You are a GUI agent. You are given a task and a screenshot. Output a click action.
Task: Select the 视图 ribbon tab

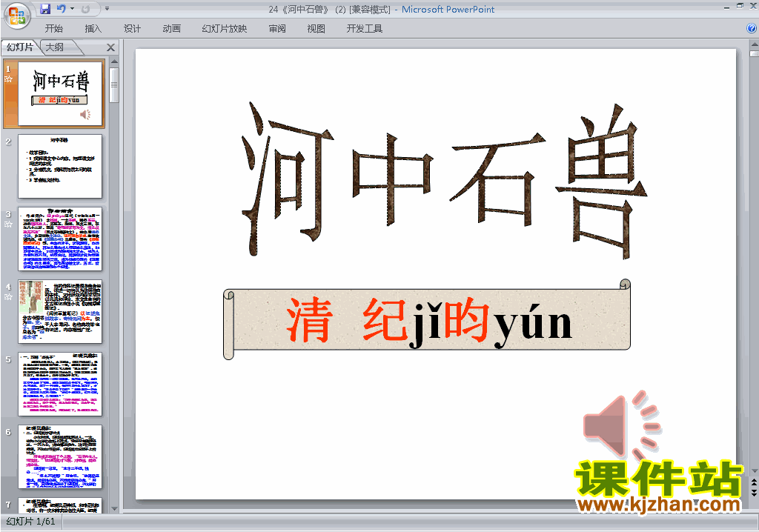316,29
